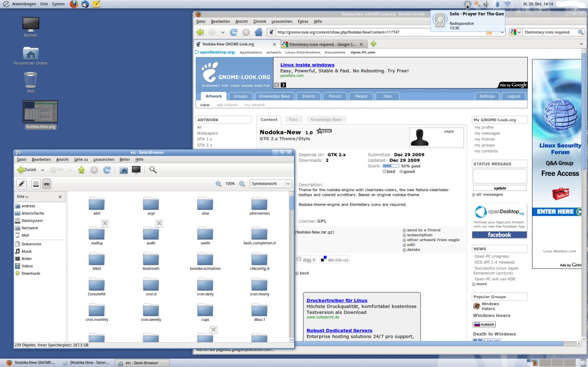Select the bluetooth folder
The width and height of the screenshot is (588, 367).
point(151,261)
